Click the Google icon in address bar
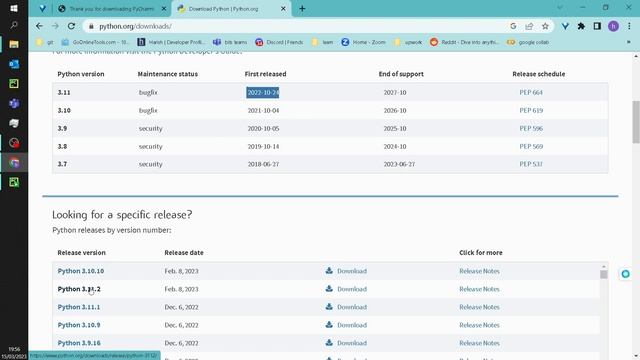This screenshot has height=360, width=640. (x=513, y=26)
